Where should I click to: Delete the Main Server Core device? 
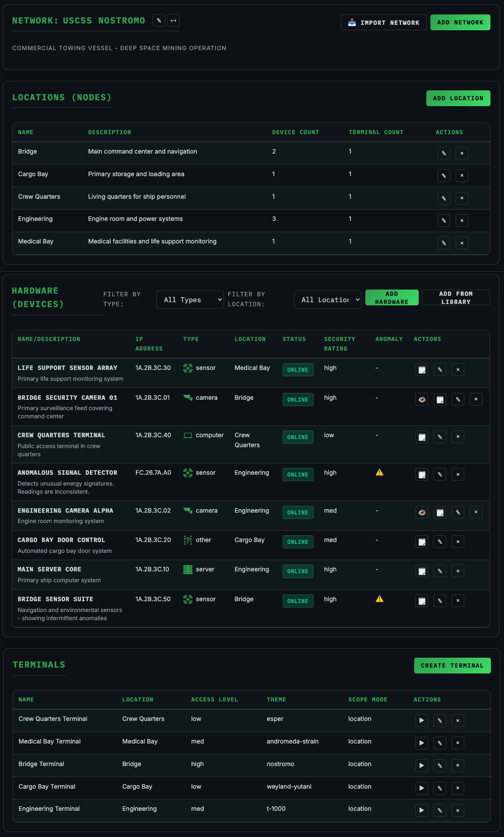[458, 571]
